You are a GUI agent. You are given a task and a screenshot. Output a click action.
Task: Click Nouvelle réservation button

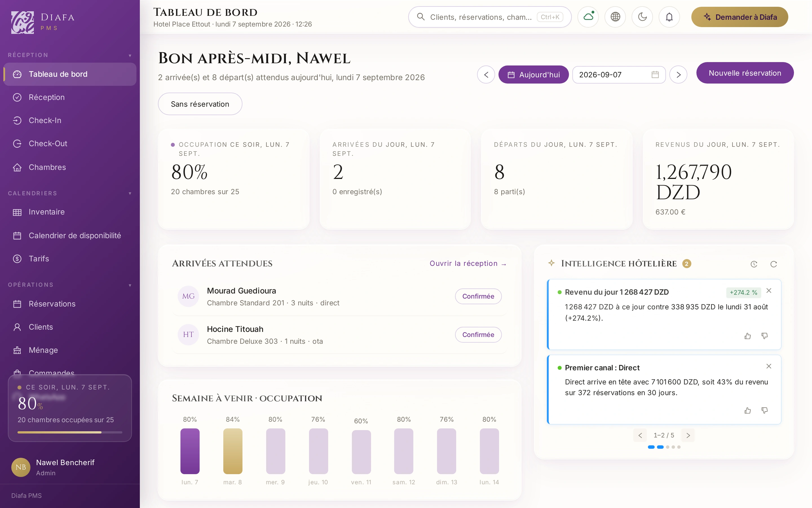(x=745, y=73)
